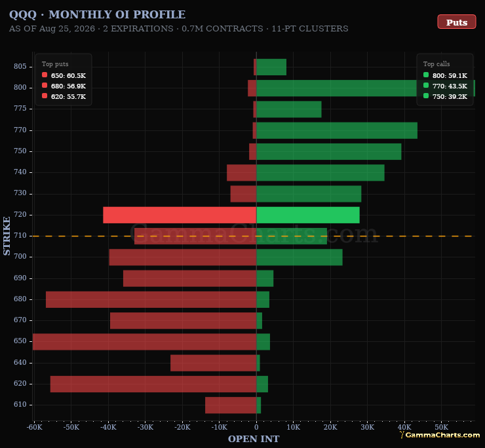Viewport: 485px width, 448px height.
Task: Click the 'OPEN INT' x-axis title
Action: tap(254, 439)
